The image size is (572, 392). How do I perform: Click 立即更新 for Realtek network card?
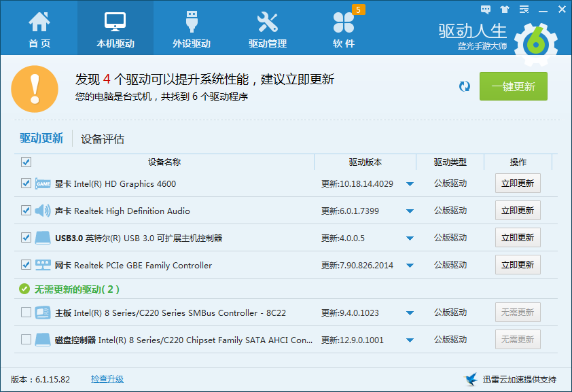click(x=518, y=265)
